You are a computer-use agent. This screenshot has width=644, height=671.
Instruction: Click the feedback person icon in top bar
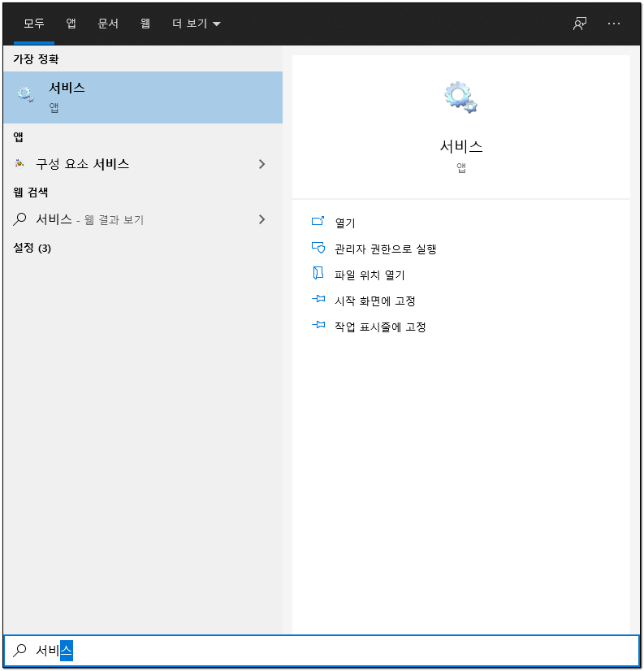(x=579, y=24)
